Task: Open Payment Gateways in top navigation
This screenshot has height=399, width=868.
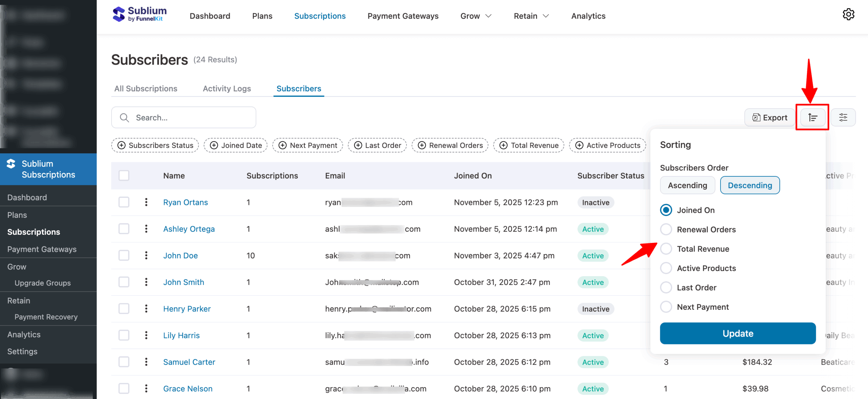Action: (403, 16)
